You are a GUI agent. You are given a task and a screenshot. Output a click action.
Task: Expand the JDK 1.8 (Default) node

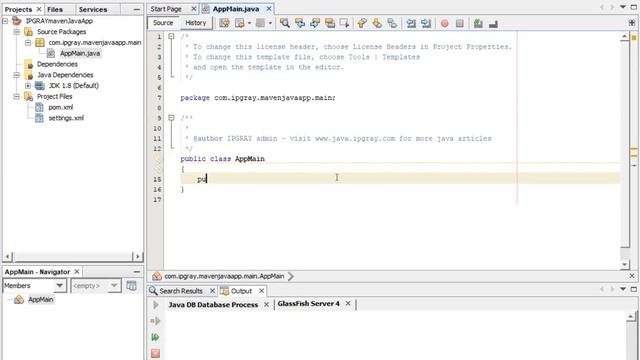point(28,86)
